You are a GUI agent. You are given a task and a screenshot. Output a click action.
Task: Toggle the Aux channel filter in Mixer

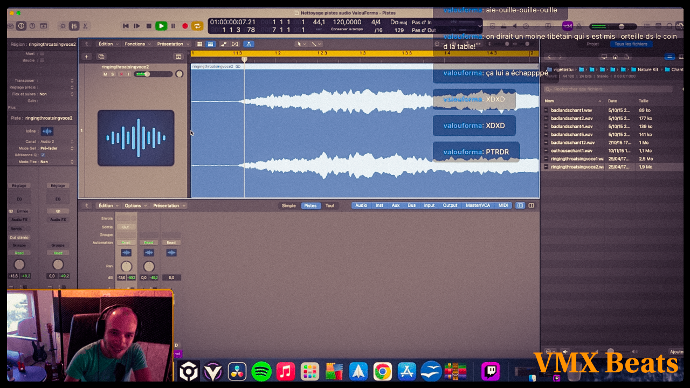coord(396,205)
